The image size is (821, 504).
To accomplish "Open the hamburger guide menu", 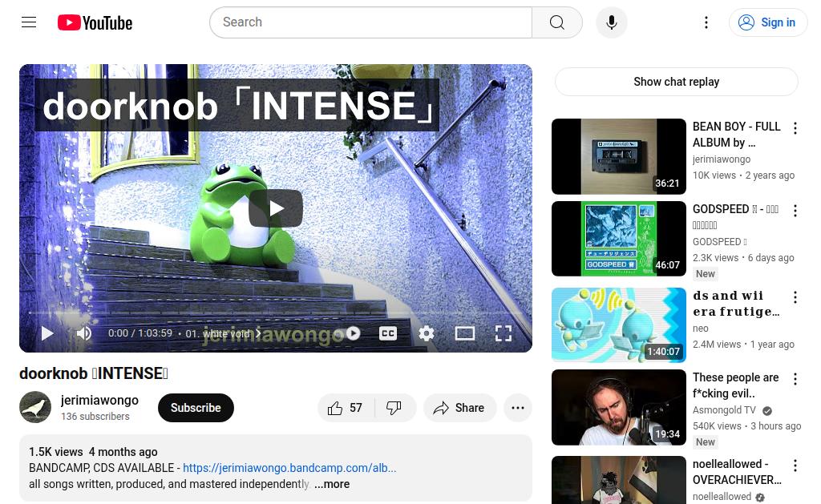I will (29, 22).
